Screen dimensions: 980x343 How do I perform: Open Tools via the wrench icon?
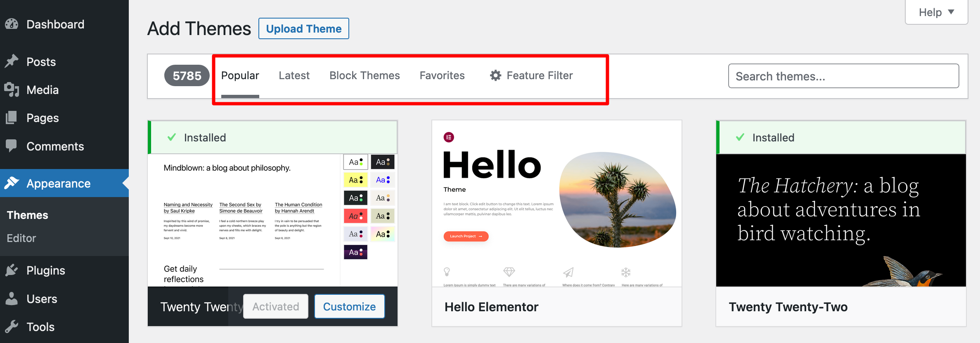(12, 327)
